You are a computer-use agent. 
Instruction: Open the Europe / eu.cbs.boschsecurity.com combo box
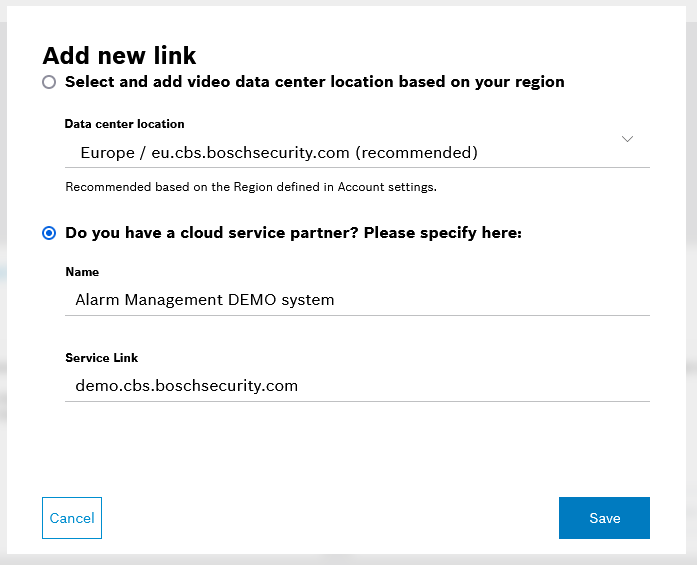[x=350, y=153]
